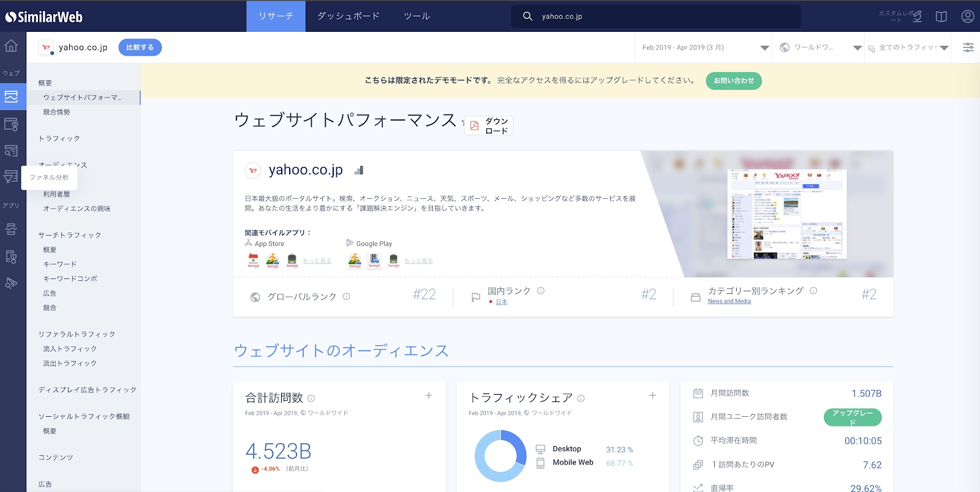Open the News and Media link

729,301
